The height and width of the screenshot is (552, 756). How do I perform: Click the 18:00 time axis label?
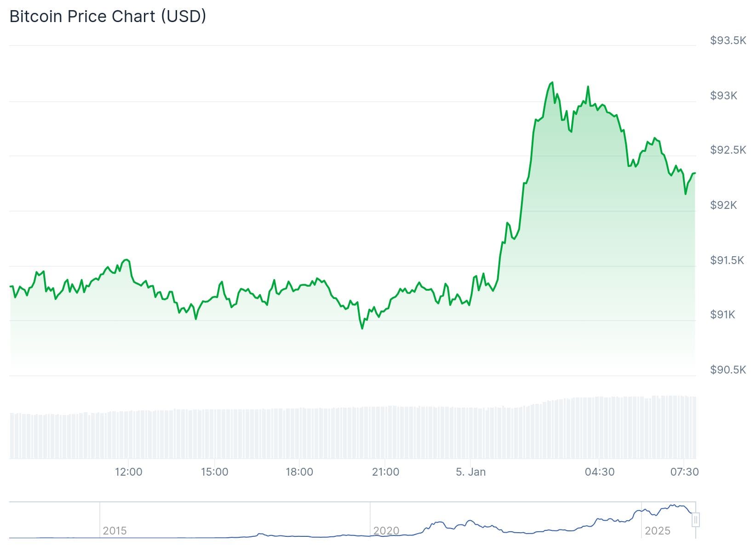click(x=299, y=472)
